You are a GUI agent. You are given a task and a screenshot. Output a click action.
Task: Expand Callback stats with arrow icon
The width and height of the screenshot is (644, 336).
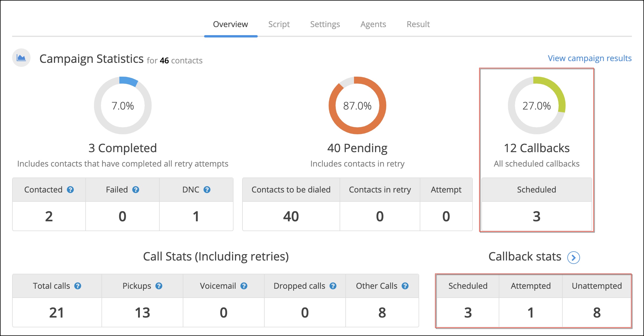point(573,257)
